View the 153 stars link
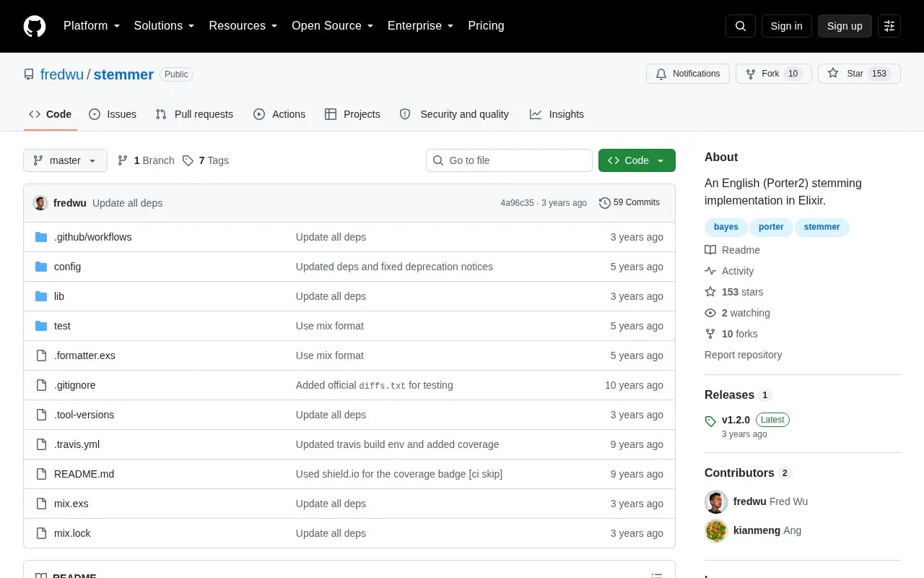This screenshot has height=578, width=924. point(734,292)
